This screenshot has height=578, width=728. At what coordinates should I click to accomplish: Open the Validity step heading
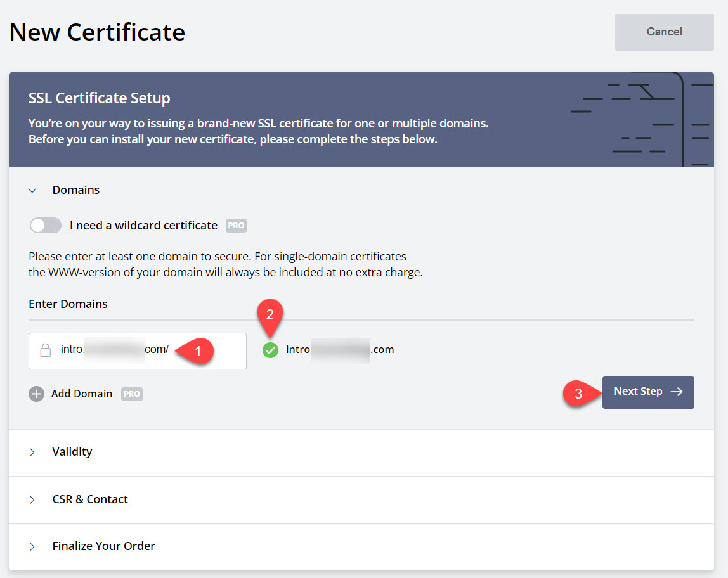coord(72,452)
